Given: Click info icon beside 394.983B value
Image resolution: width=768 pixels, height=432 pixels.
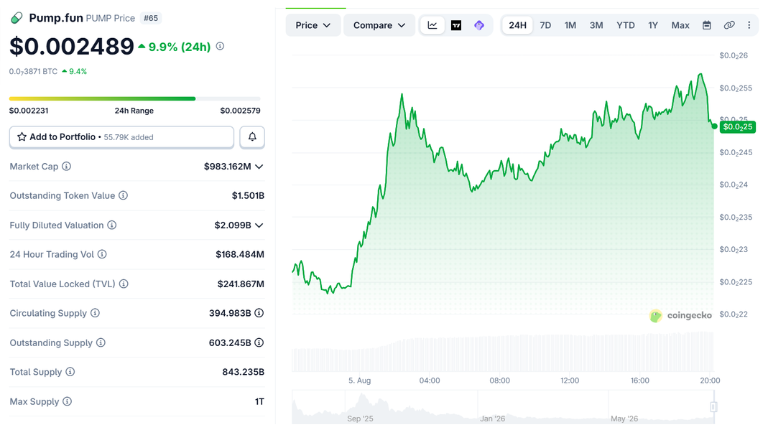Looking at the screenshot, I should 260,313.
